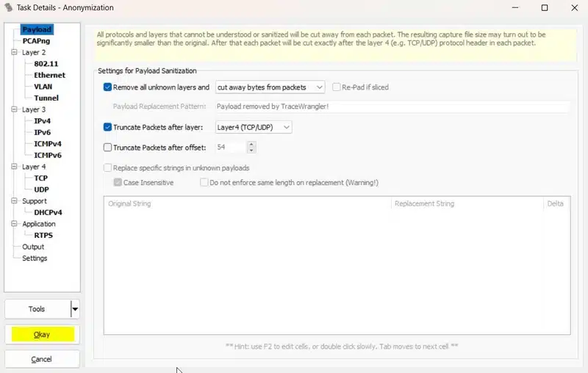Open the Settings tree item

pyautogui.click(x=35, y=258)
